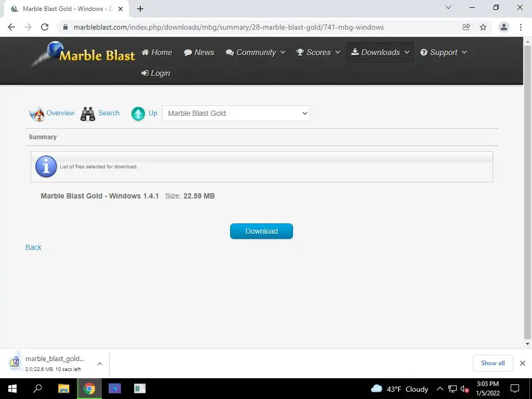The height and width of the screenshot is (399, 532).
Task: Expand the Downloads menu
Action: point(380,52)
